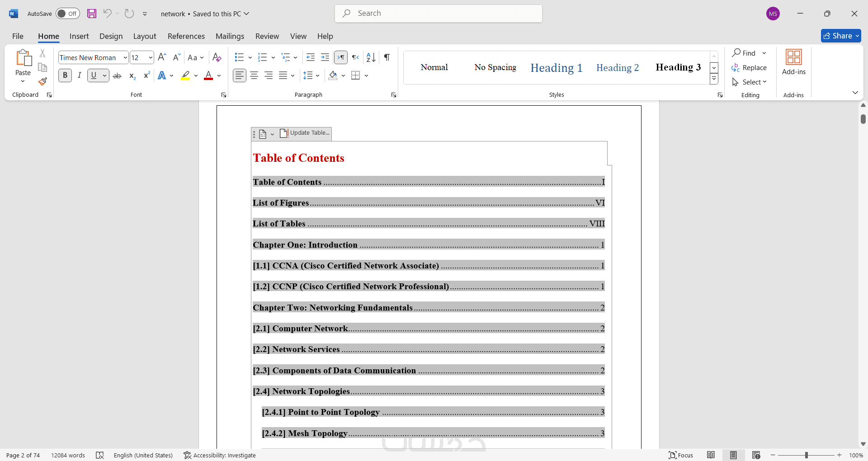Open the Insert tab
868x461 pixels.
[79, 36]
